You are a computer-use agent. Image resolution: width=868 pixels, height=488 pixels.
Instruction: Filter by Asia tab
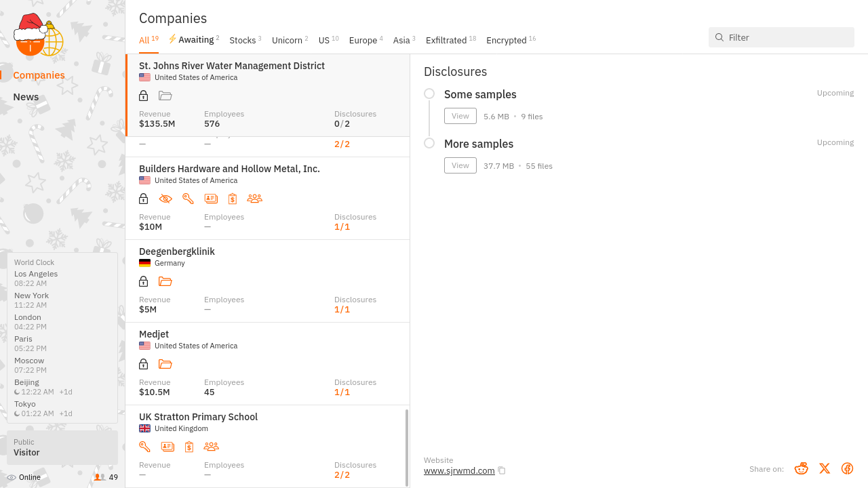[404, 40]
